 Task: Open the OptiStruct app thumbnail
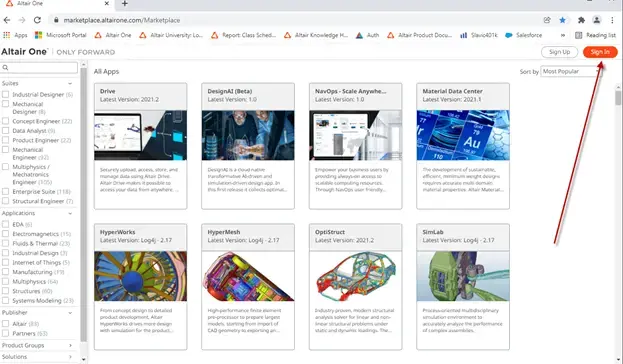(x=356, y=276)
